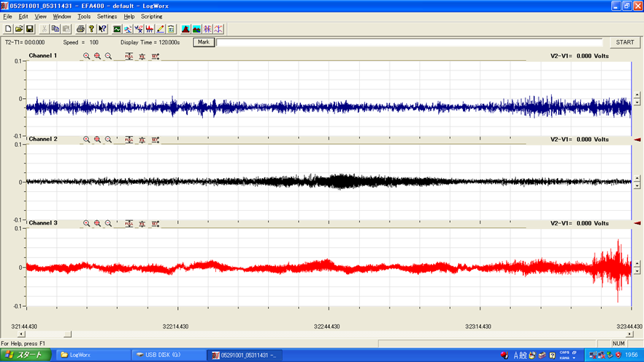Zoom in on Channel 1 waveform
The image size is (644, 362).
point(86,56)
